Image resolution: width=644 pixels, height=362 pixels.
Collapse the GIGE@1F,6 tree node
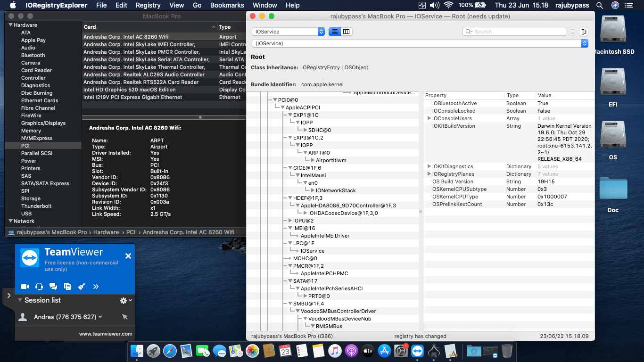pos(290,168)
